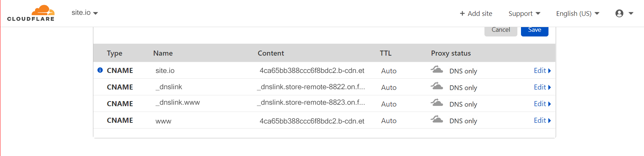The height and width of the screenshot is (156, 644).
Task: Click proxy cloud icon for site.io record
Action: [x=437, y=69]
